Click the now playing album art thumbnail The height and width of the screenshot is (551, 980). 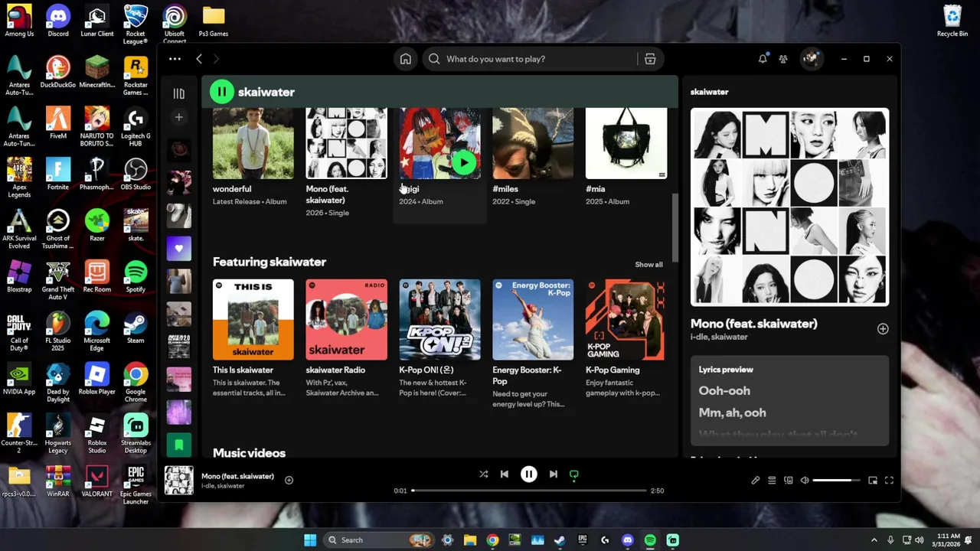click(x=179, y=481)
